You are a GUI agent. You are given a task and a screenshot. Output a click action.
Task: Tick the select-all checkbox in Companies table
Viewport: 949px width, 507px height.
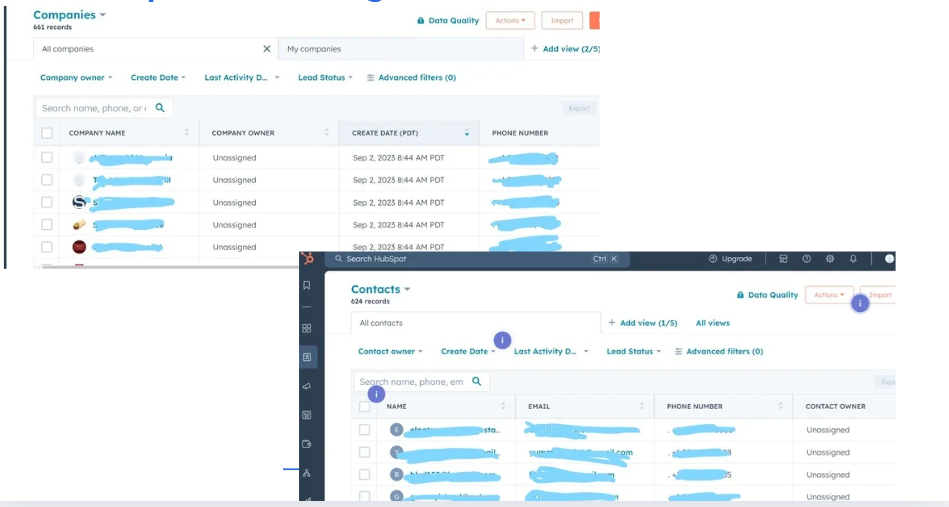click(47, 133)
